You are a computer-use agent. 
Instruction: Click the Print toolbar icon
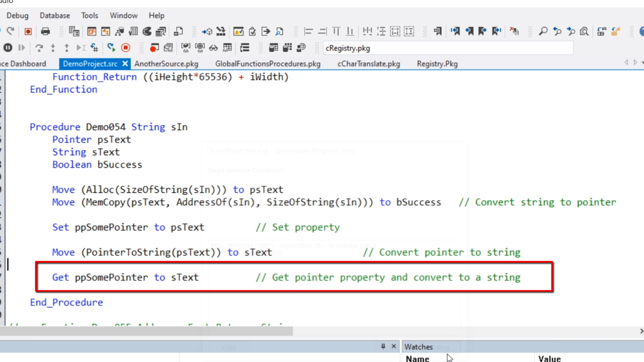[x=45, y=32]
